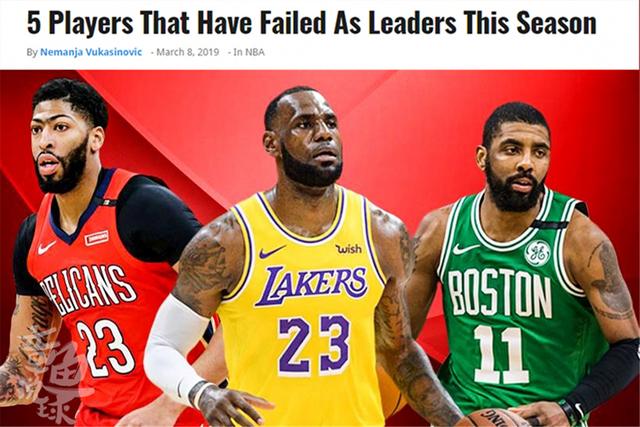Click the purple number 23 on Lakers jersey

[x=314, y=345]
